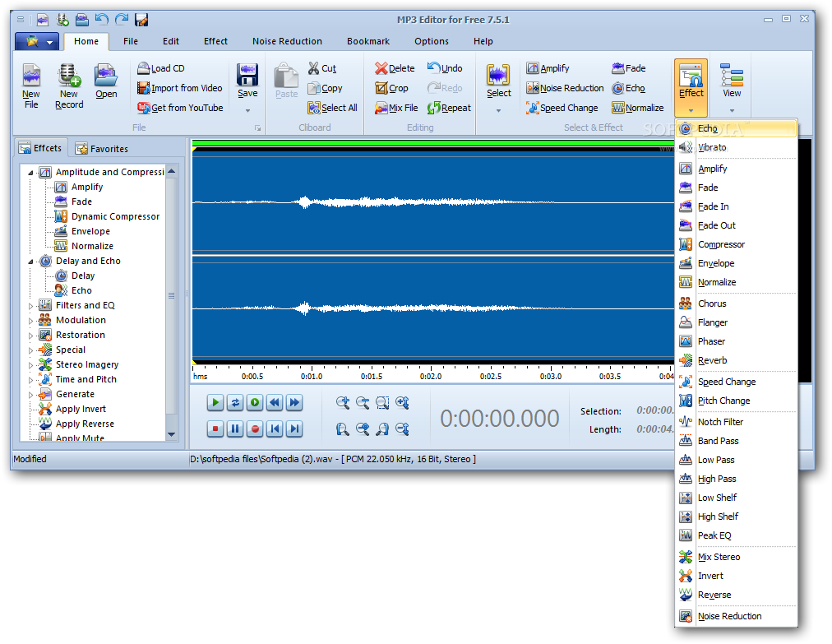This screenshot has width=832, height=644.
Task: Open the Effect dropdown button in the ribbon
Action: [691, 88]
